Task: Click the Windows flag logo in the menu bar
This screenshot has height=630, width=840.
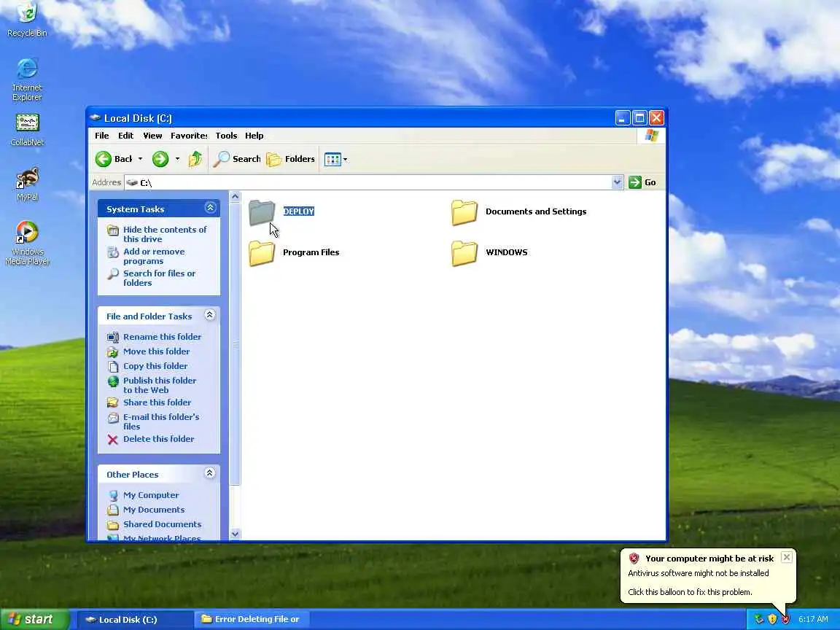Action: pos(651,136)
